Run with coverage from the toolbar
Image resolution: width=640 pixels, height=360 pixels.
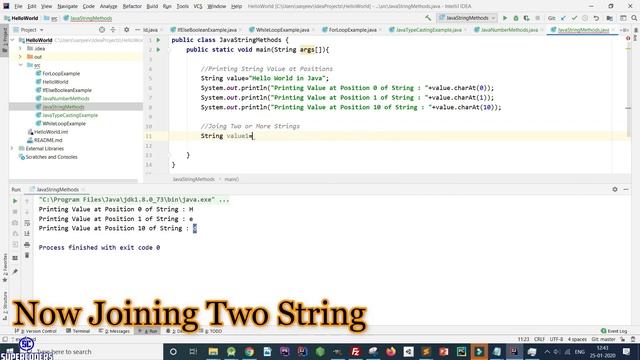click(527, 18)
